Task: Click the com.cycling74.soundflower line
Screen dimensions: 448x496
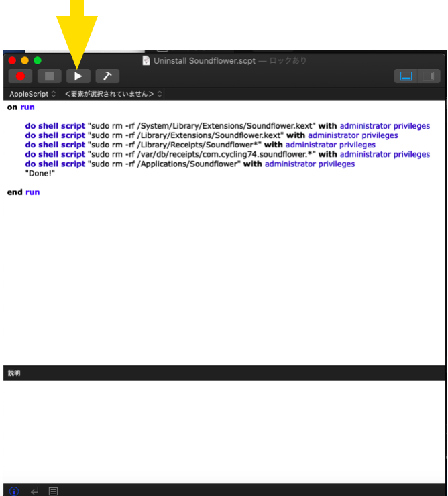Action: 227,154
